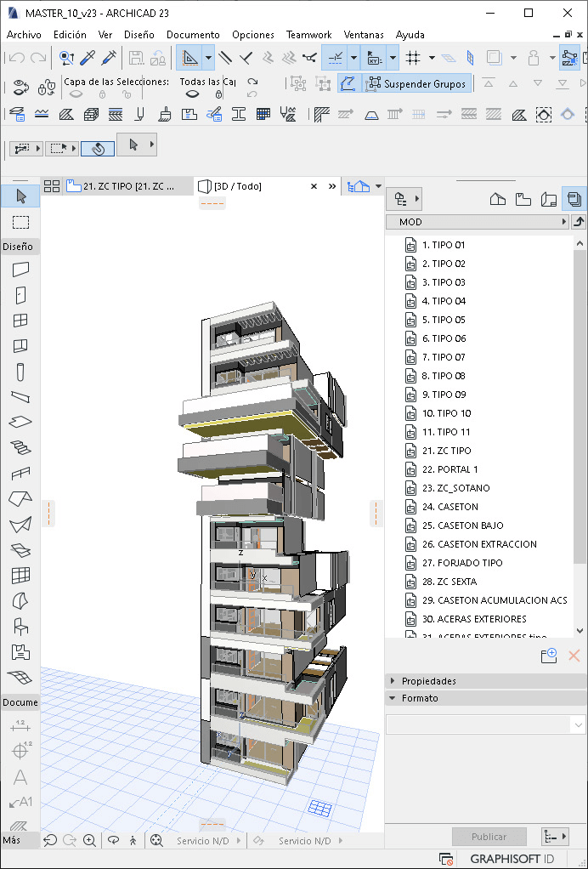Select the Column tool
The width and height of the screenshot is (588, 869).
[x=20, y=372]
